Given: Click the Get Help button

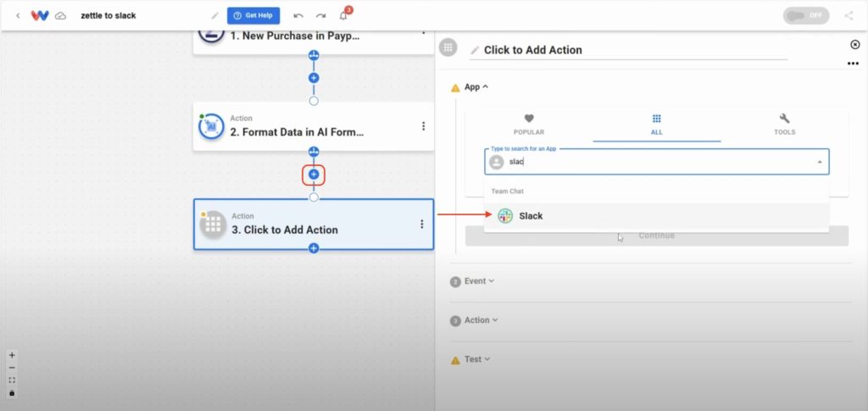Looking at the screenshot, I should point(253,15).
